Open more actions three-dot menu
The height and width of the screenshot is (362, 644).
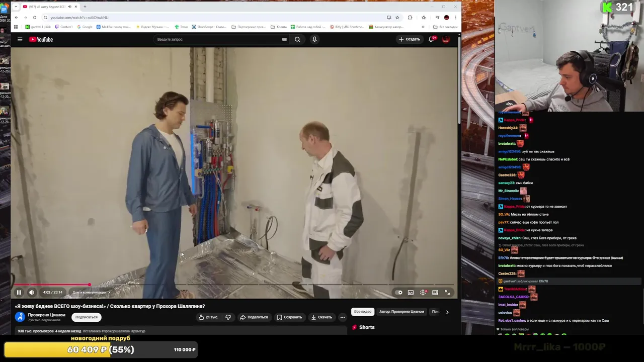click(x=343, y=317)
